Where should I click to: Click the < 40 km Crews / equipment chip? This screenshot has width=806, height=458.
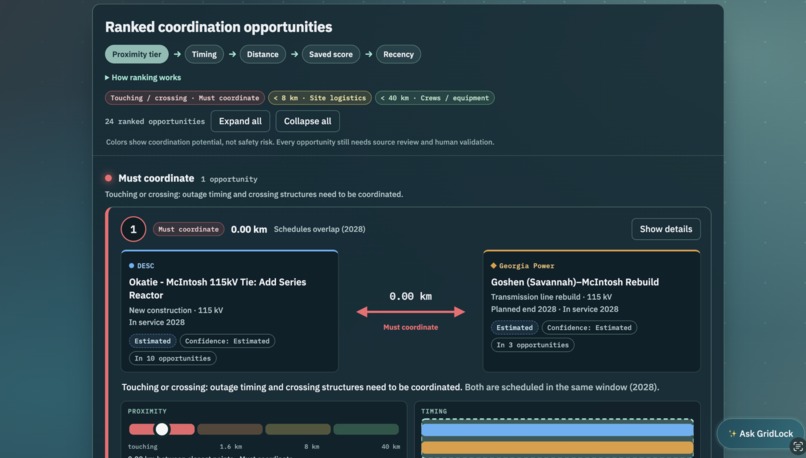[x=434, y=98]
